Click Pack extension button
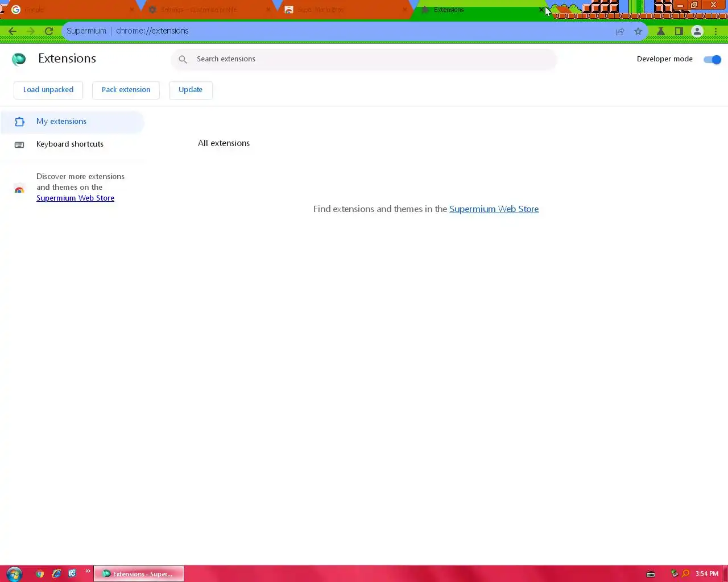This screenshot has height=582, width=728. (126, 90)
